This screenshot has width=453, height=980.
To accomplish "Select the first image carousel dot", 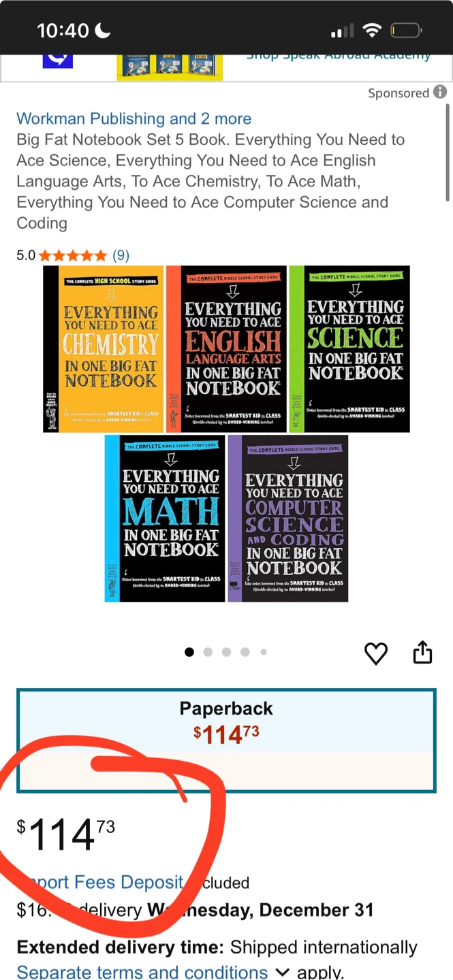I will [x=189, y=652].
